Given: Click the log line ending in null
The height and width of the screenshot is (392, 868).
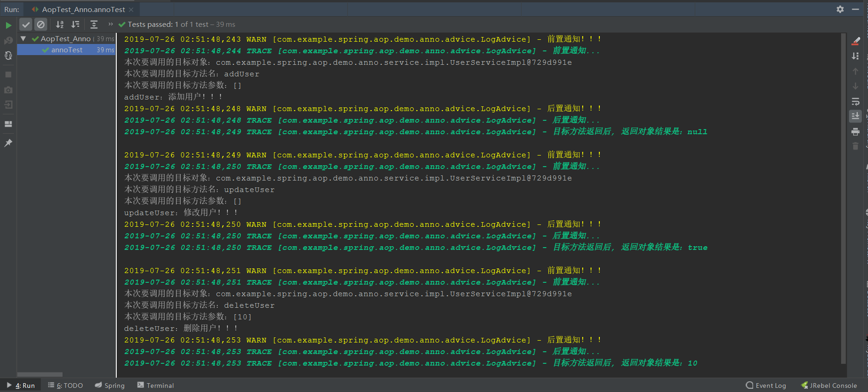Looking at the screenshot, I should [x=416, y=131].
